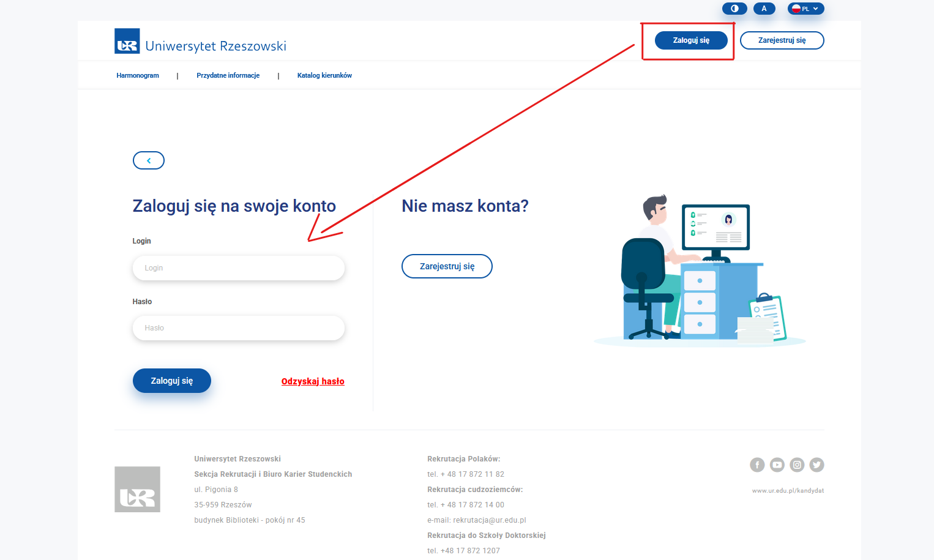934x560 pixels.
Task: Visit the www.ur.edu.pl/kandydat link
Action: (x=788, y=491)
